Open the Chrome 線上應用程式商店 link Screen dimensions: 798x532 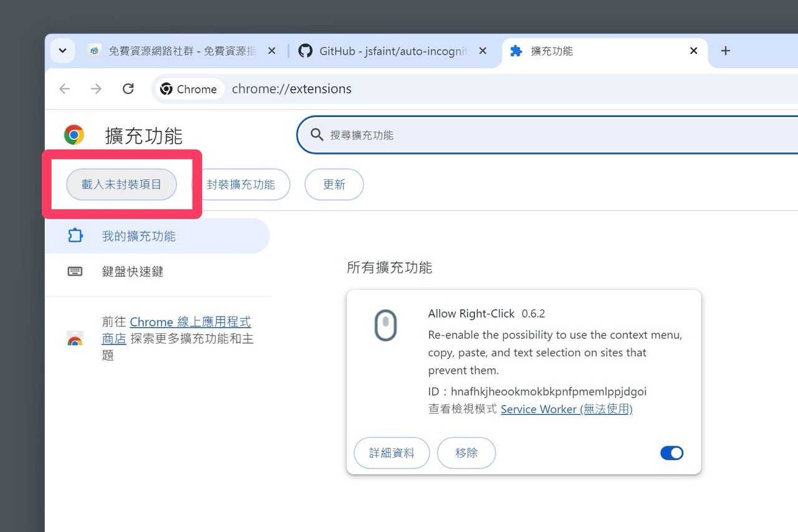click(176, 330)
